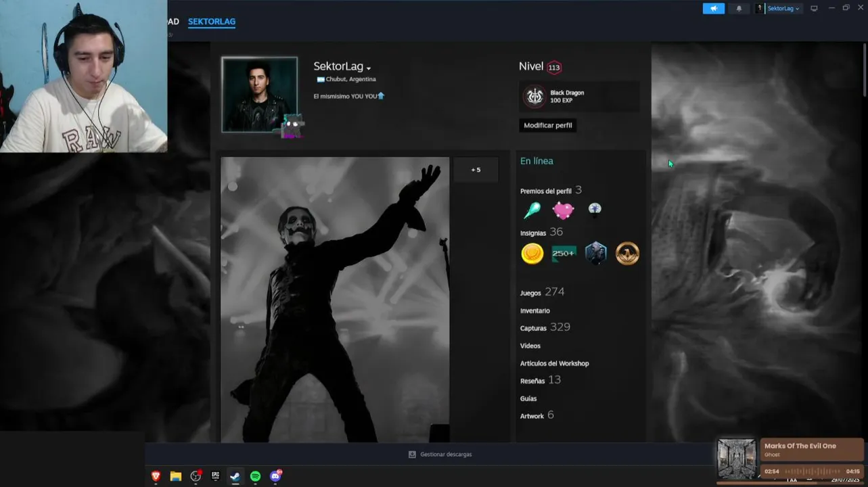Click the teal comet profile award icon
This screenshot has width=868, height=487.
click(532, 210)
